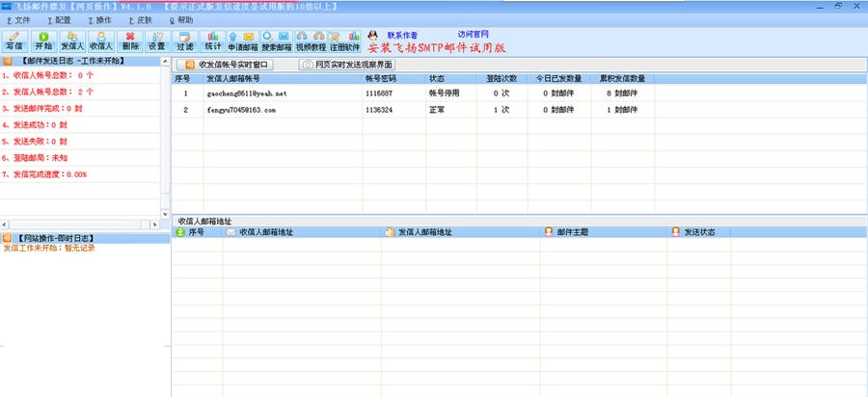Open 设置 (settings) from the toolbar
The width and height of the screenshot is (868, 397).
pyautogui.click(x=156, y=40)
